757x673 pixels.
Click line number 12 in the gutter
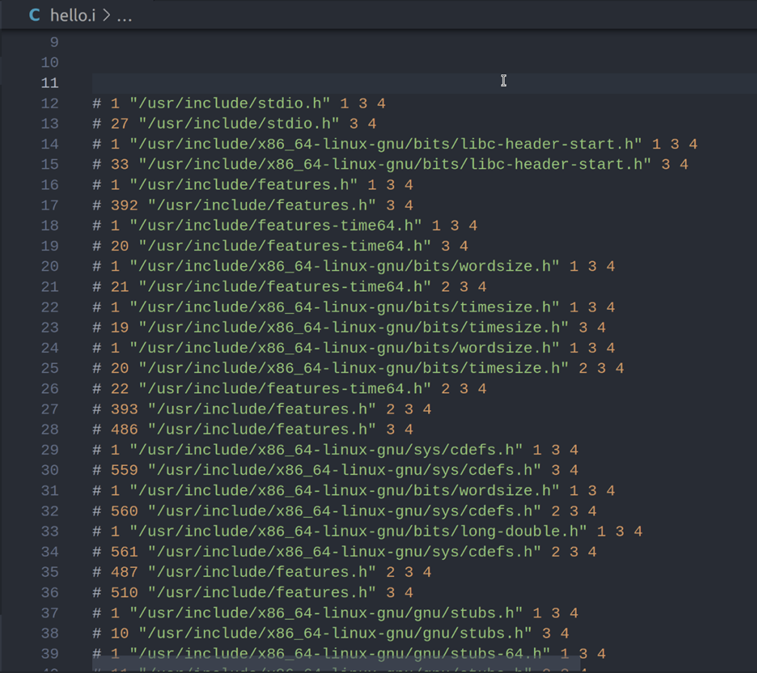pyautogui.click(x=50, y=103)
